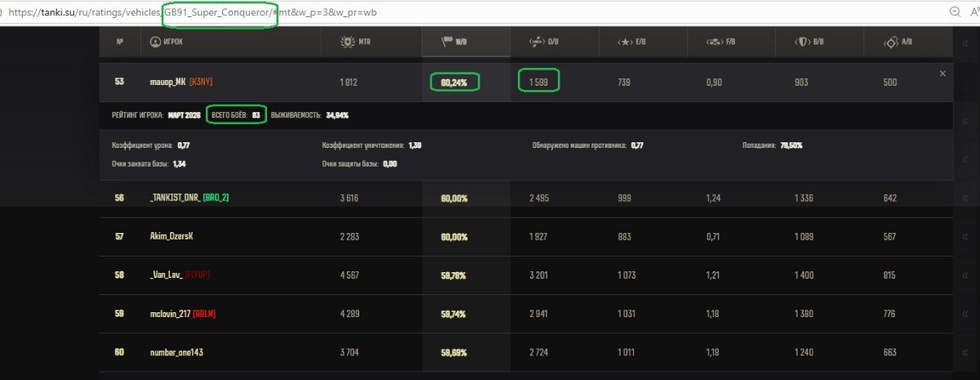This screenshot has height=380, width=980.
Task: Open player number_one143 profile
Action: point(176,353)
